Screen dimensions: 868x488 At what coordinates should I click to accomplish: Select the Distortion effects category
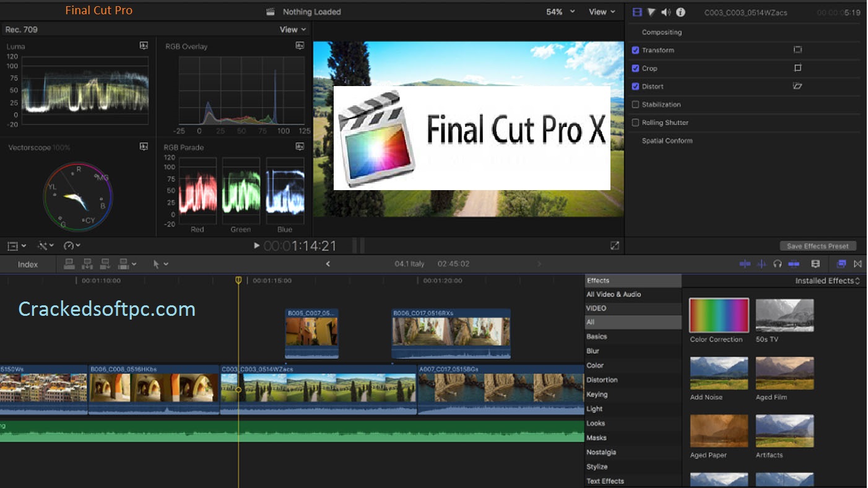point(633,380)
